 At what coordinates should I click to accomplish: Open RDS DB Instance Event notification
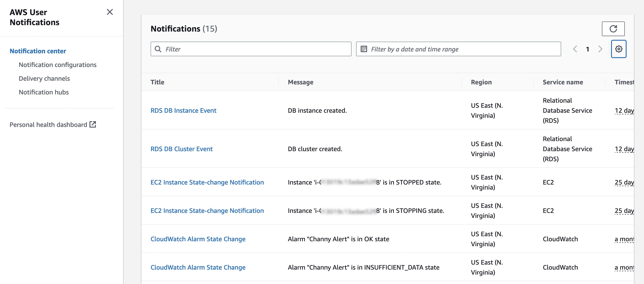[183, 110]
